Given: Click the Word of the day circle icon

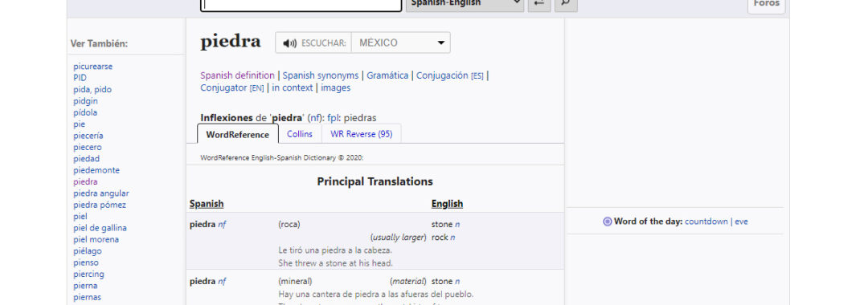Looking at the screenshot, I should tap(608, 222).
